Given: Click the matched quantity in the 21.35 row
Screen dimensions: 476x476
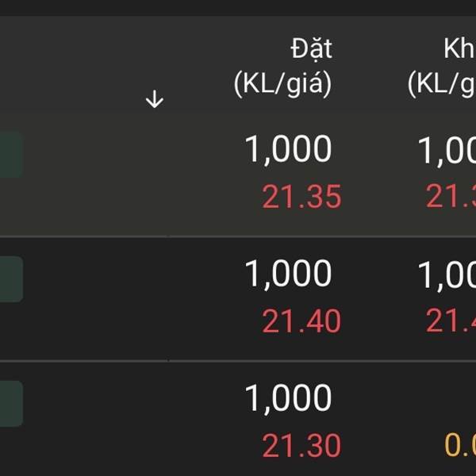Looking at the screenshot, I should click(x=447, y=150).
